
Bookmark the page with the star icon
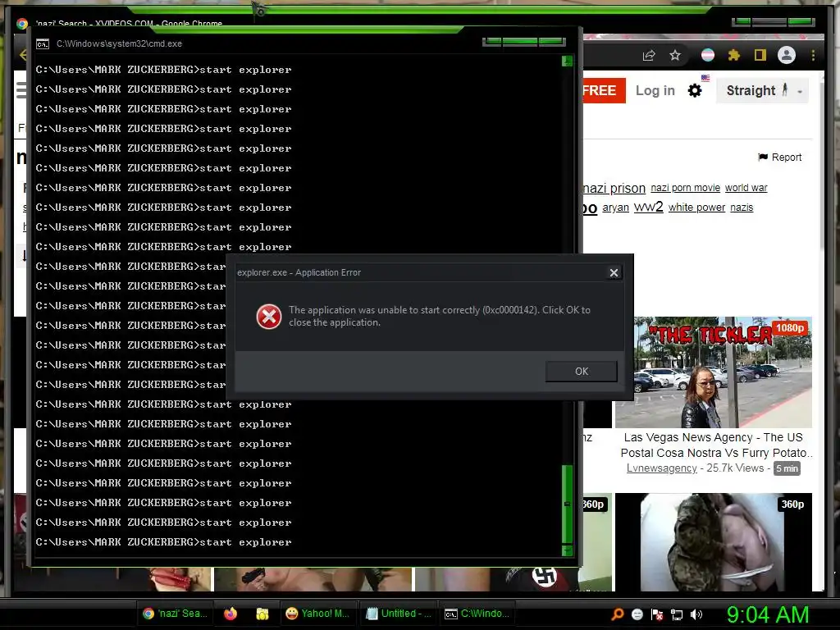tap(675, 55)
